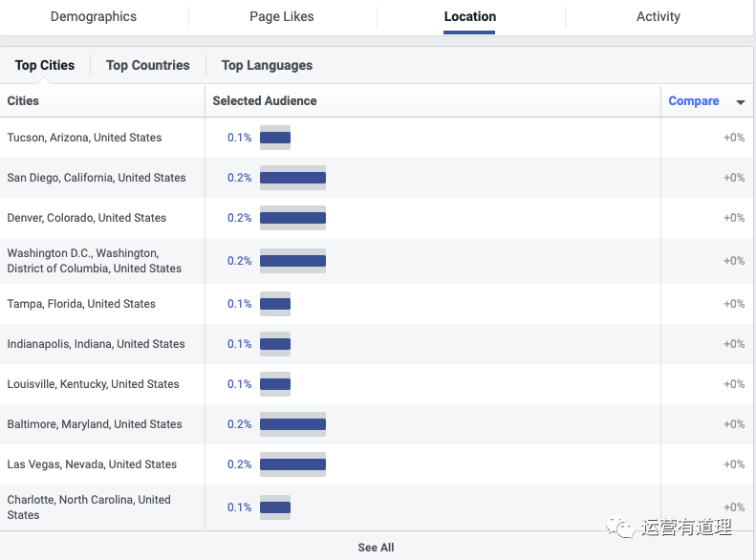The image size is (756, 560).
Task: View the Top Languages sub-tab
Action: [267, 65]
